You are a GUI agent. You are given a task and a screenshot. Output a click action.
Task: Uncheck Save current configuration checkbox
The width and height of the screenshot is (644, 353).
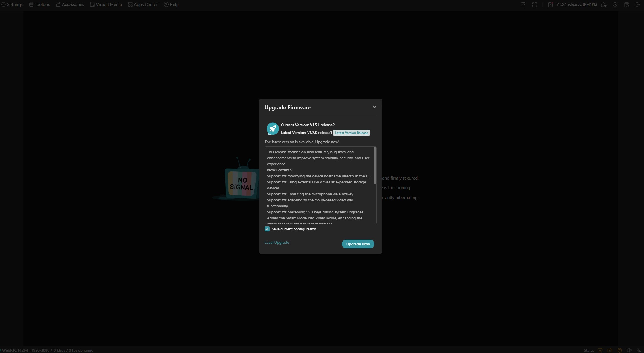pos(267,229)
